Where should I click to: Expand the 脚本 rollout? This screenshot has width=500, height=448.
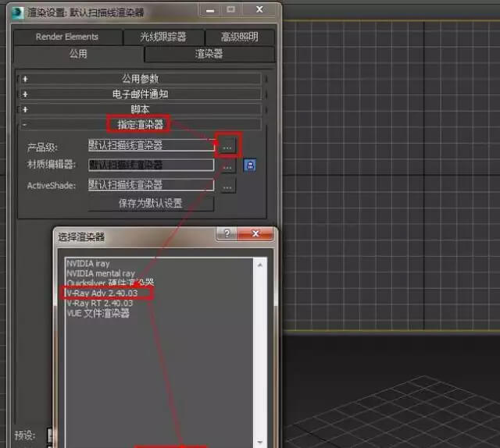point(141,109)
